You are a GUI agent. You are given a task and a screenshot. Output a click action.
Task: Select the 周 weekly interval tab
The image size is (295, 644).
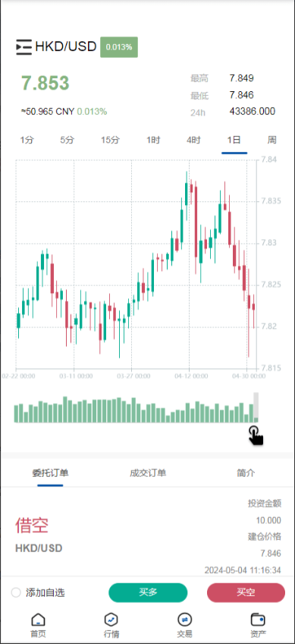272,140
